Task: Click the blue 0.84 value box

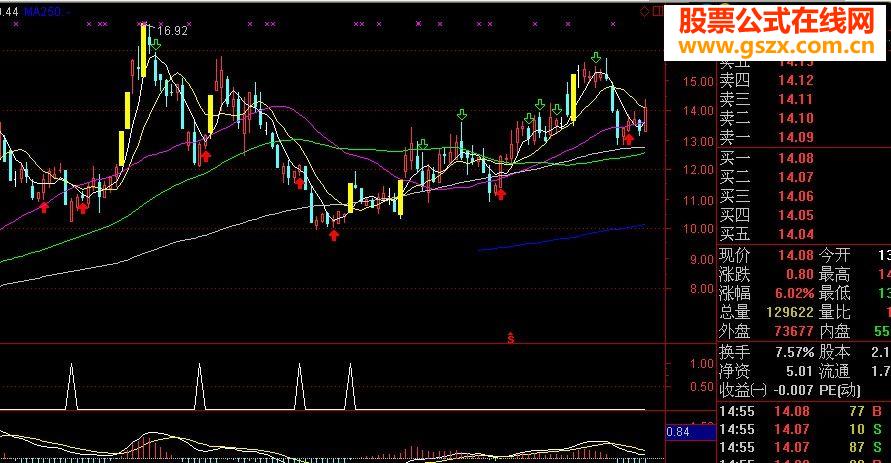Action: tap(690, 432)
